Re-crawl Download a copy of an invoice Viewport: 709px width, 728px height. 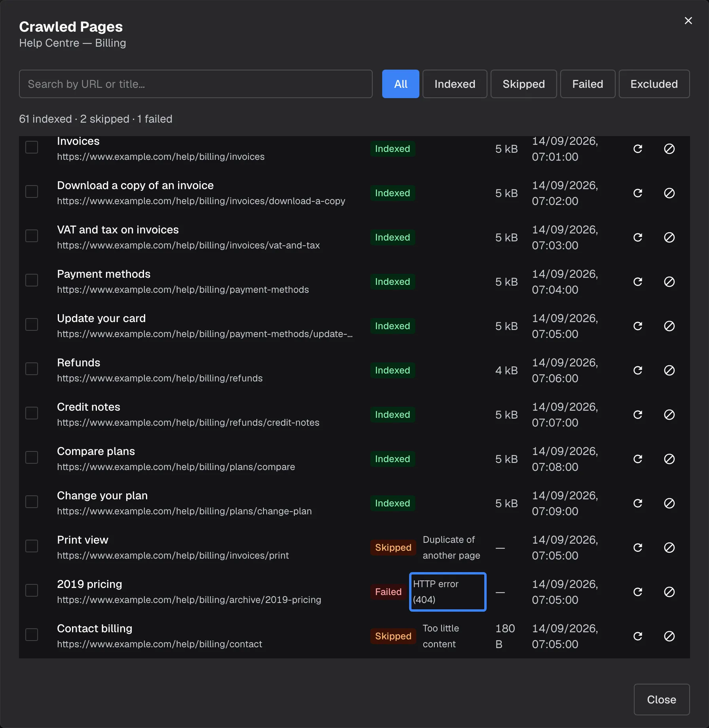point(637,193)
